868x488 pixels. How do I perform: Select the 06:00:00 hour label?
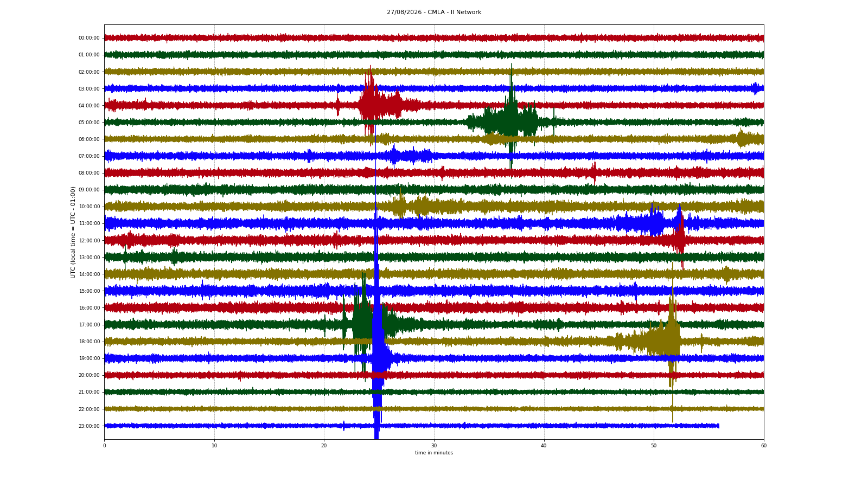click(x=89, y=139)
